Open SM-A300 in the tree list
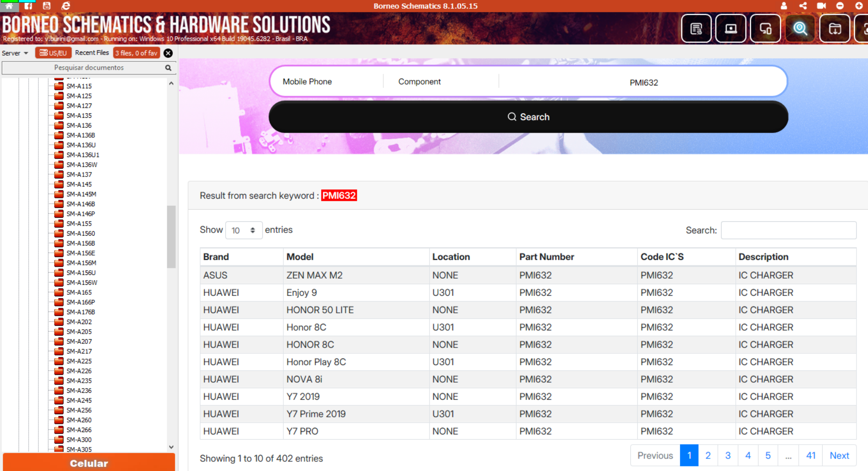Screen dimensions: 868x471 pyautogui.click(x=79, y=440)
